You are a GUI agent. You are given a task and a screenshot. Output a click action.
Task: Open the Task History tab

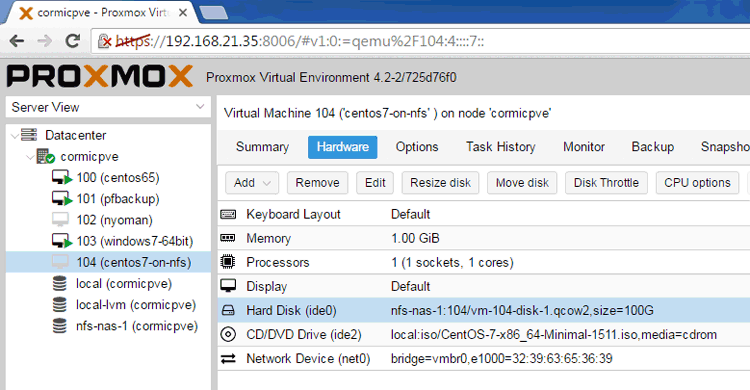coord(501,147)
